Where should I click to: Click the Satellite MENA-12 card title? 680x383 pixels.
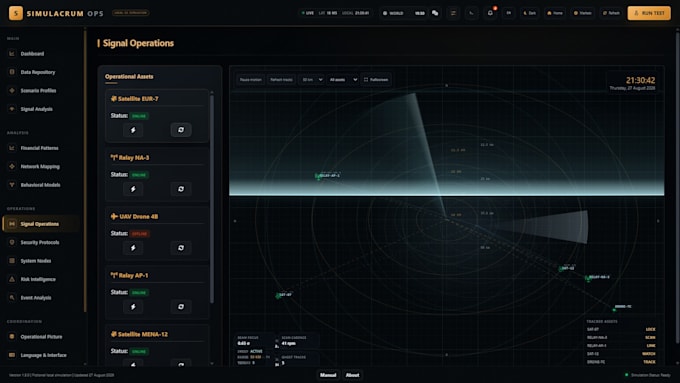point(143,334)
